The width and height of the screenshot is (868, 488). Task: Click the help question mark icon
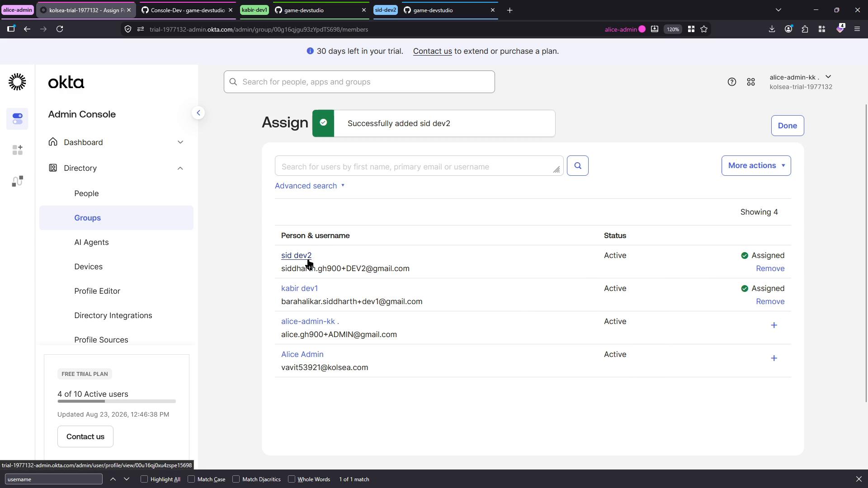pos(731,82)
